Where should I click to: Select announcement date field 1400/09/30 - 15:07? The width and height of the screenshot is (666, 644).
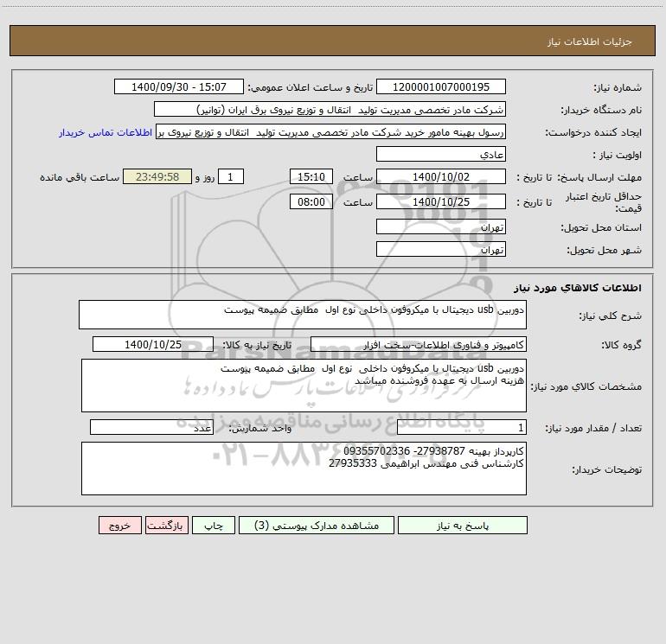point(179,86)
